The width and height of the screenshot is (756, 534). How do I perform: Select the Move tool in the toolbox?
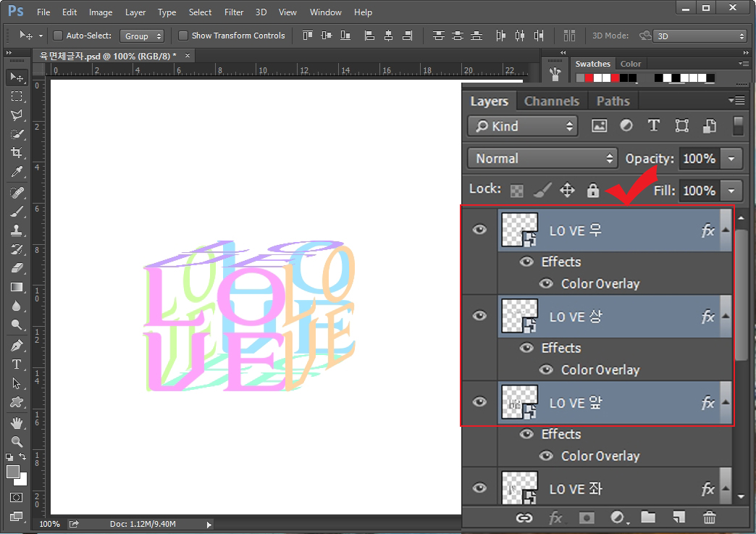[17, 78]
